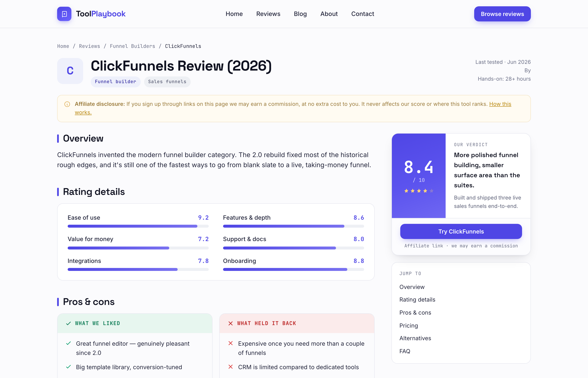
Task: Click the info icon in affiliate disclosure
Action: tap(67, 104)
